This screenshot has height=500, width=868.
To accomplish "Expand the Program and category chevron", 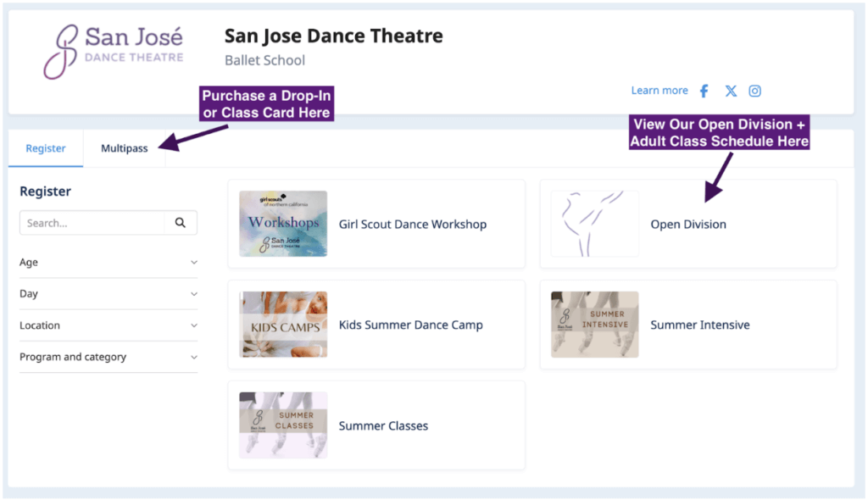I will pos(194,357).
